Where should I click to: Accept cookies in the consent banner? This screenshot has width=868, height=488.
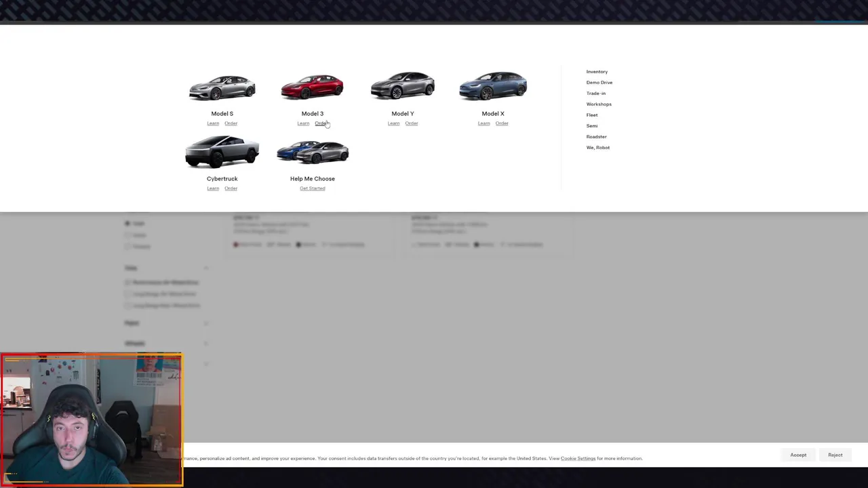pyautogui.click(x=798, y=455)
